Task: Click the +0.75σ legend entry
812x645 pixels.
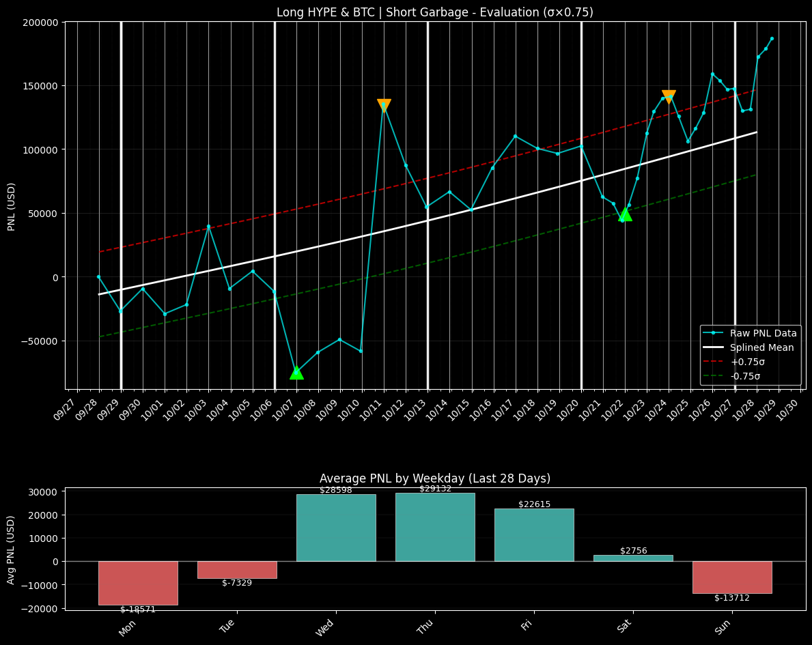Action: [744, 362]
